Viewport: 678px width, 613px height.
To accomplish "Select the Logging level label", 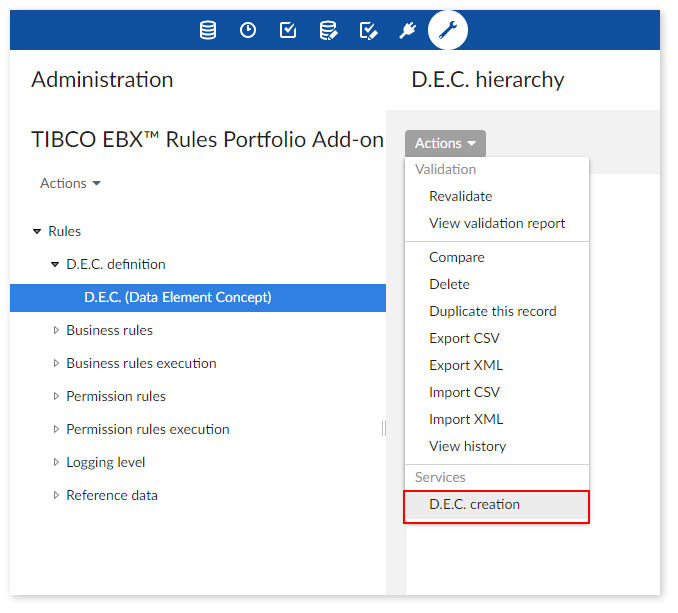I will (x=106, y=463).
